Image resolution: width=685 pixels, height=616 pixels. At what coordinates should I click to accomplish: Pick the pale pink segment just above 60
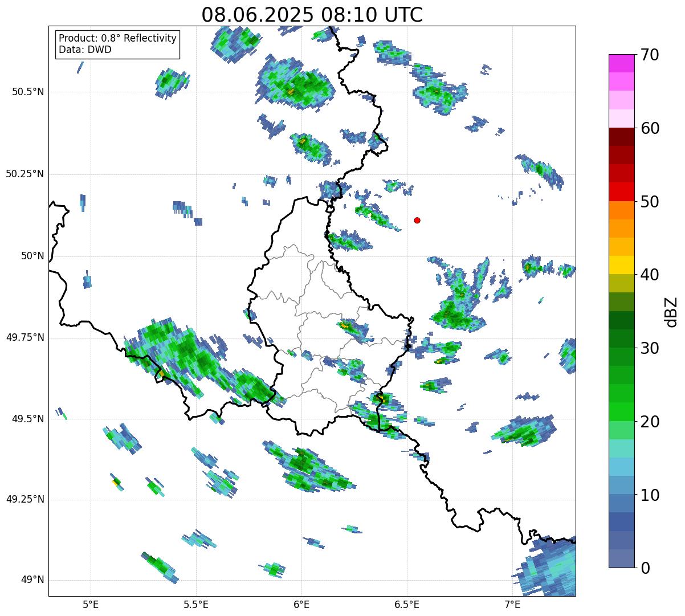click(x=621, y=119)
